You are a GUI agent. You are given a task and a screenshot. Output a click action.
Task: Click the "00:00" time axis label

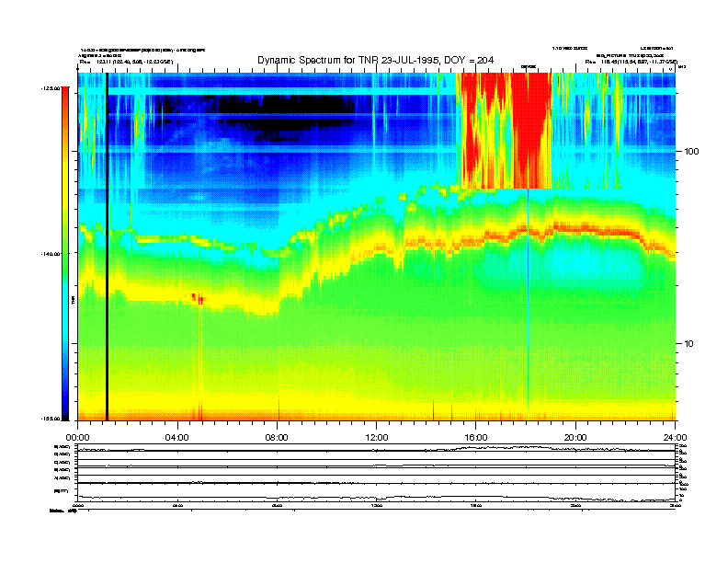pos(77,438)
